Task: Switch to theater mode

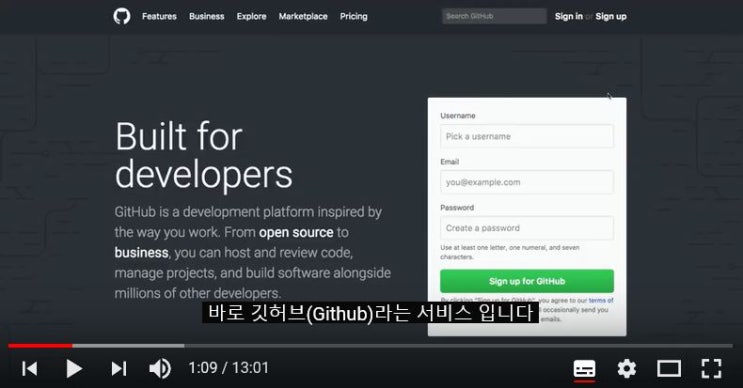Action: 669,369
